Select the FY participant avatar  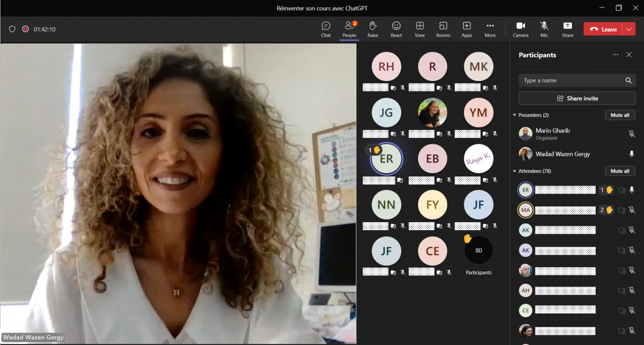pyautogui.click(x=433, y=205)
